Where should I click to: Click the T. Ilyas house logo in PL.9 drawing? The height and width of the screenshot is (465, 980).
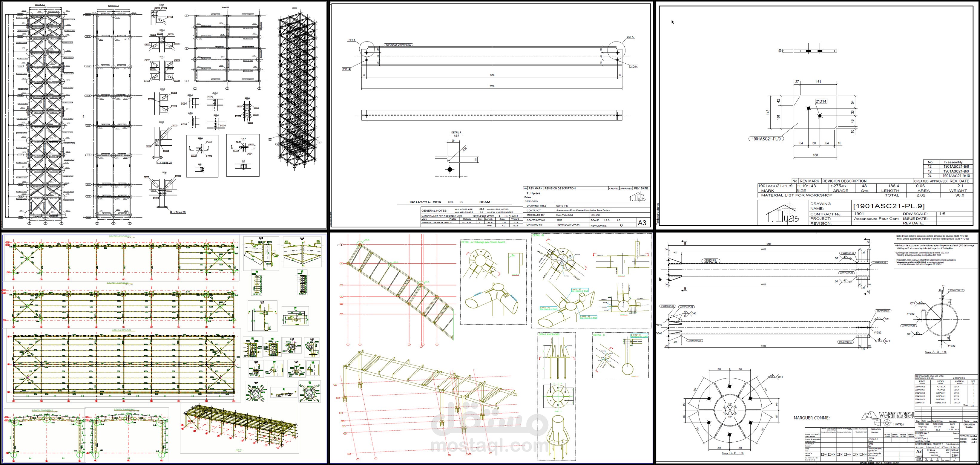[783, 215]
